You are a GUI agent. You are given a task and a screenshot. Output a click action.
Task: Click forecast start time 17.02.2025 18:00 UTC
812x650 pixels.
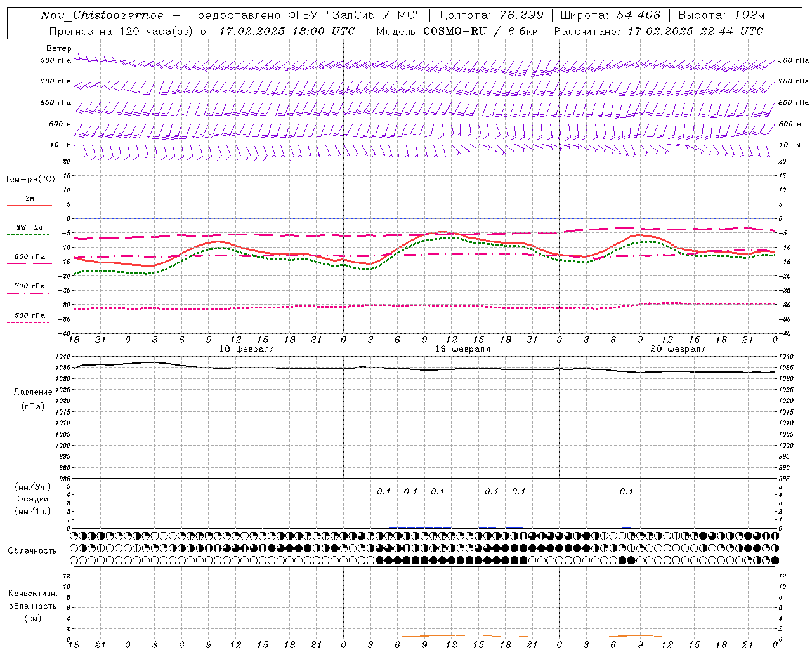click(x=287, y=31)
